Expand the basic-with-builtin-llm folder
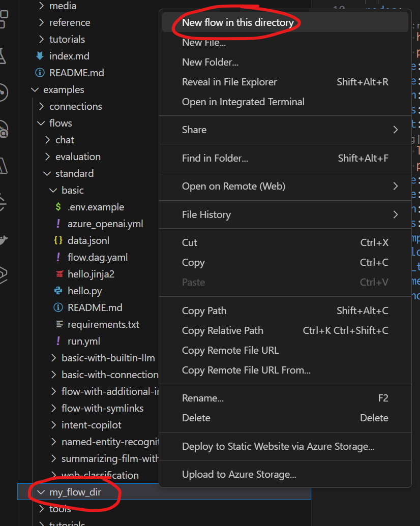Viewport: 420px width, 526px height. click(x=107, y=358)
